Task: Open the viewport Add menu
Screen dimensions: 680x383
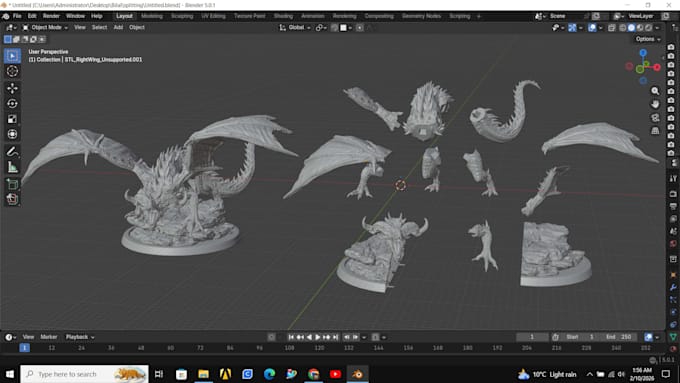Action: click(118, 27)
